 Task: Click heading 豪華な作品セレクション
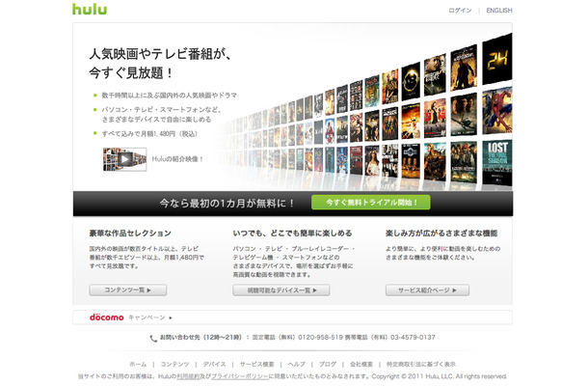(x=130, y=234)
